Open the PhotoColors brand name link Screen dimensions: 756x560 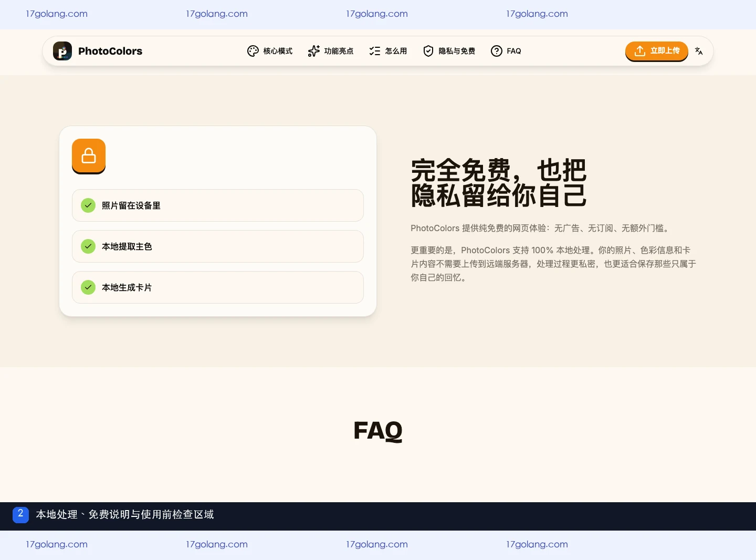click(x=110, y=51)
